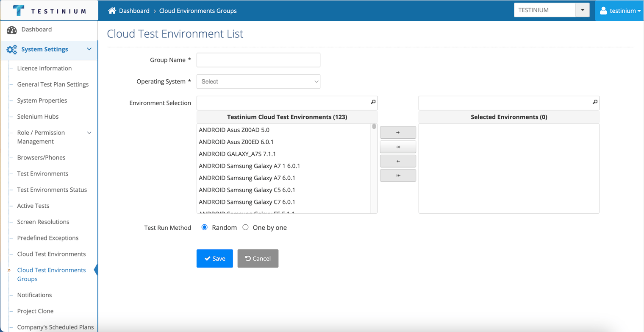Select the One by one run method
Viewport: 644px width, 332px height.
(x=246, y=227)
